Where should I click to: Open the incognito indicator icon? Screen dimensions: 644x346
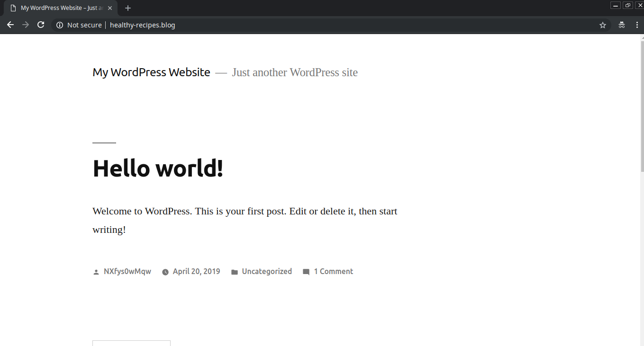[622, 25]
